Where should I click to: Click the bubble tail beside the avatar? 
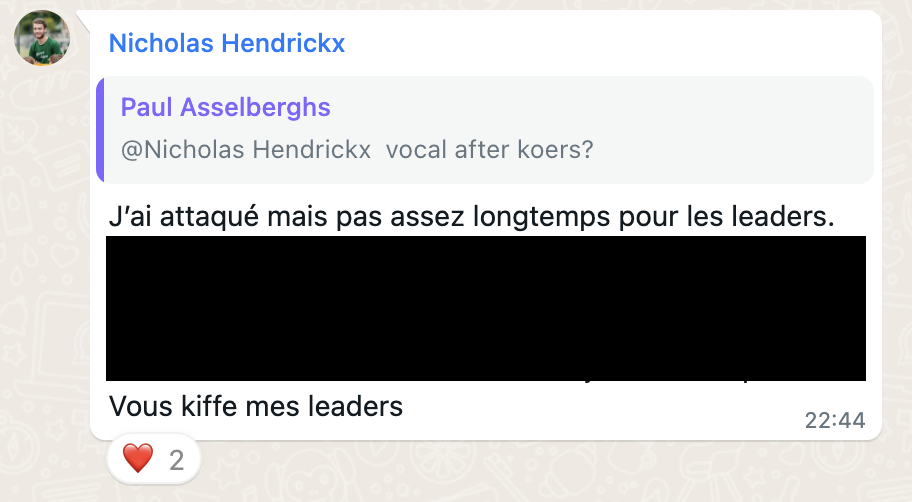click(x=84, y=21)
